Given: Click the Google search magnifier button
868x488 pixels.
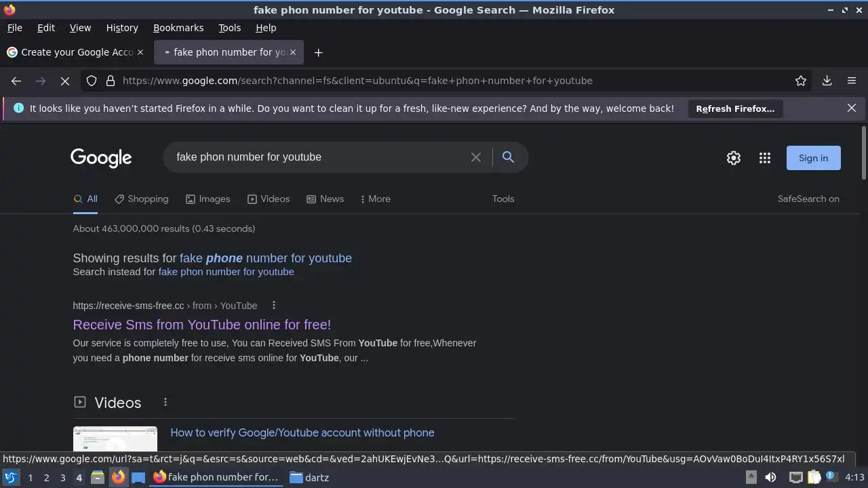Looking at the screenshot, I should (x=508, y=157).
